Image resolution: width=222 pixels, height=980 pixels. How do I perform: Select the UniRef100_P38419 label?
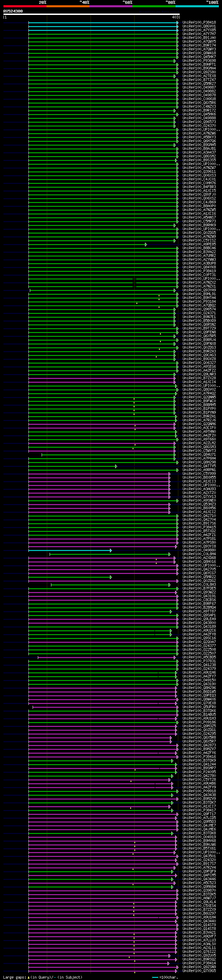(199, 271)
